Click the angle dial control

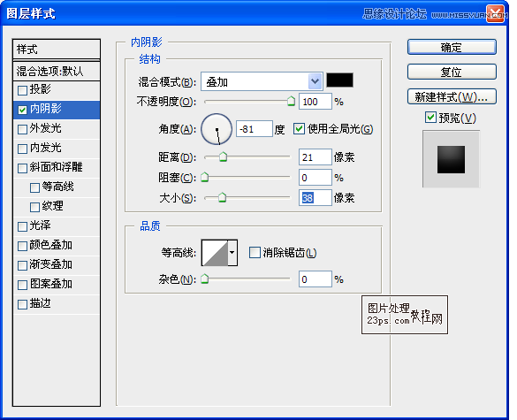(217, 129)
